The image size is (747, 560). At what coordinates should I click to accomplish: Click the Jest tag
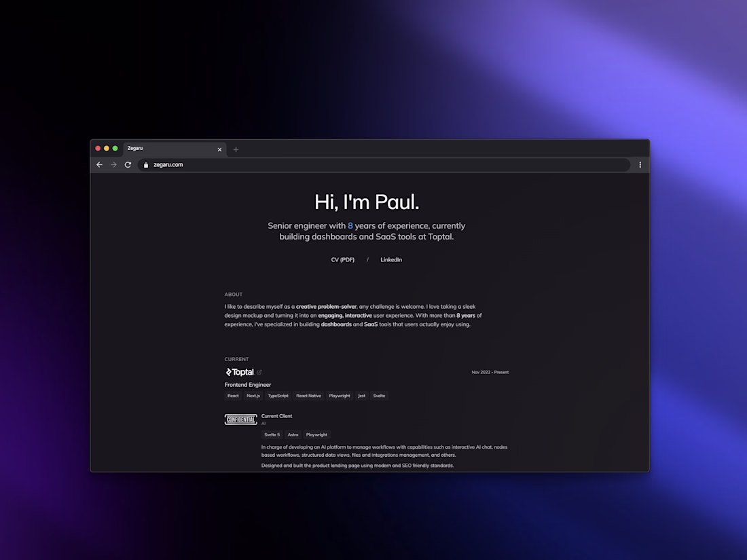(361, 396)
